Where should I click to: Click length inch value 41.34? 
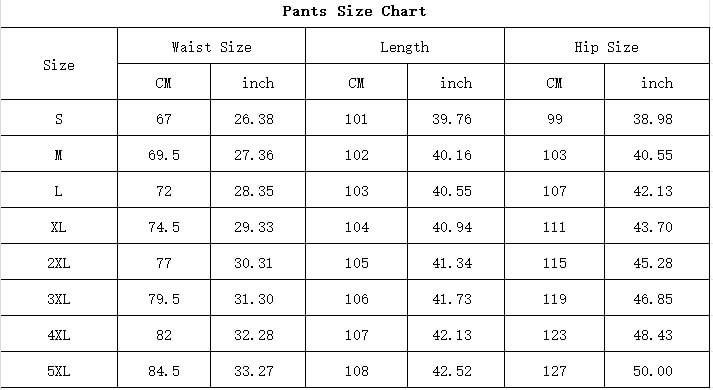point(452,263)
